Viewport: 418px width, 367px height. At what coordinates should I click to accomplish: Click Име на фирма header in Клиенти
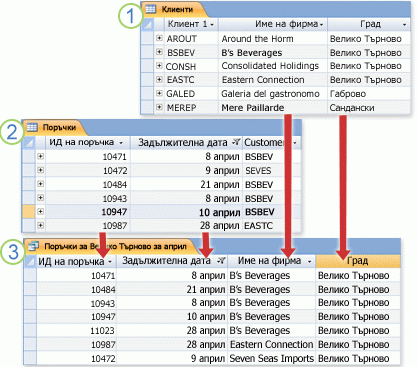tap(273, 24)
